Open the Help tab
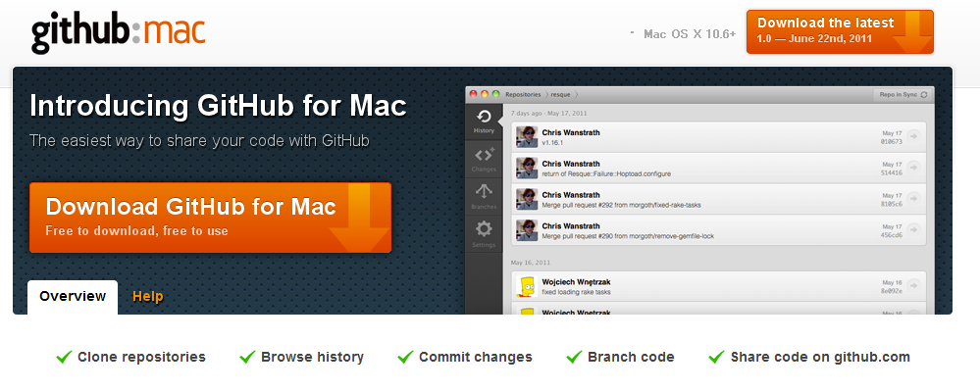The image size is (980, 391). pyautogui.click(x=147, y=296)
